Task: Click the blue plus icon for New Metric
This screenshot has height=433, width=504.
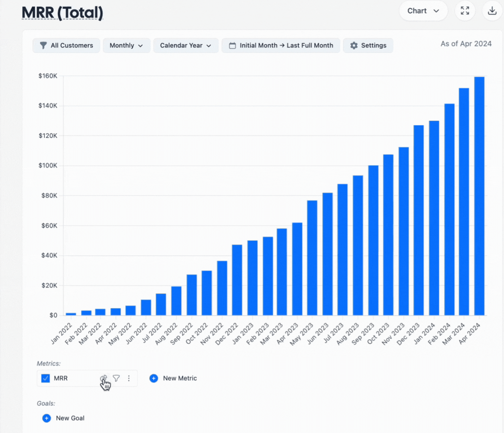Action: [154, 378]
